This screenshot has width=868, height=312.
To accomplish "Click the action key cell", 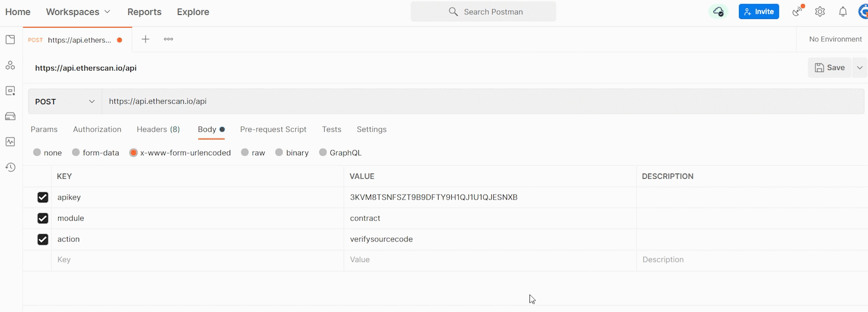I will pyautogui.click(x=198, y=239).
